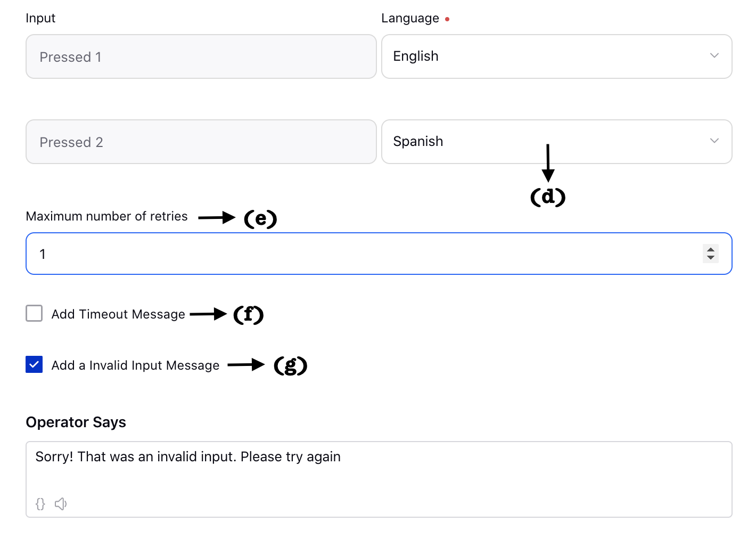756x538 pixels.
Task: Click the Language column label
Action: pos(410,18)
